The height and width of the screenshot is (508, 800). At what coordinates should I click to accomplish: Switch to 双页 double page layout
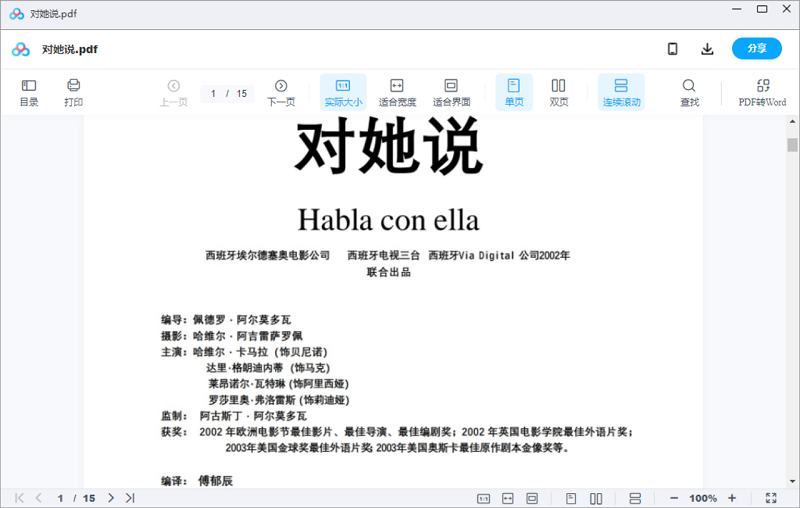[x=558, y=92]
